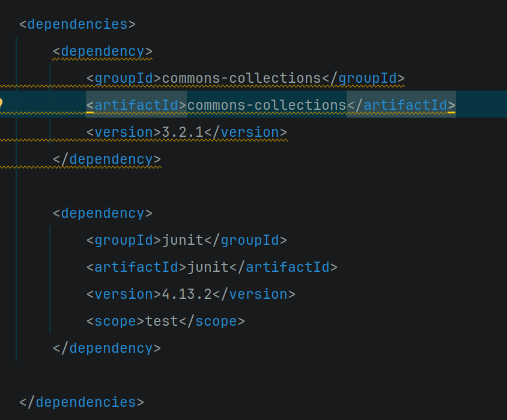
Task: Click the first opening dependency tag
Action: pos(103,52)
